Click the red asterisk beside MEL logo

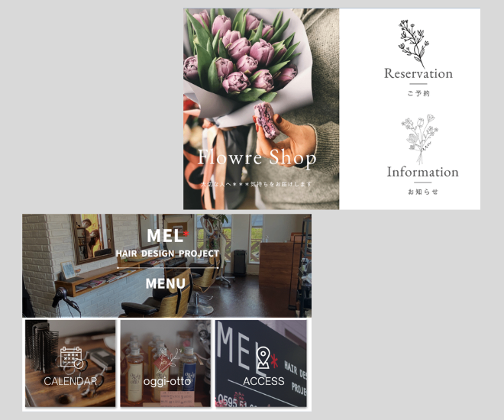click(x=186, y=234)
